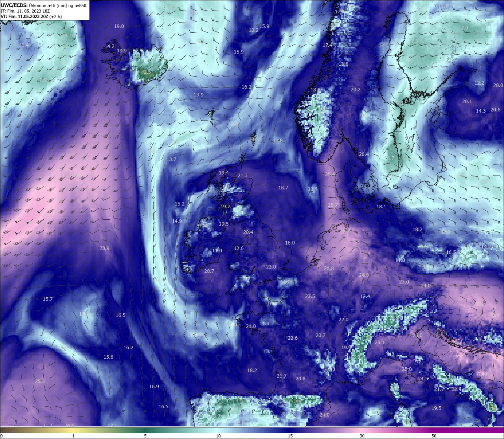Click the 14.9 value northwest of Ireland
This screenshot has width=504, height=439.
[x=177, y=221]
